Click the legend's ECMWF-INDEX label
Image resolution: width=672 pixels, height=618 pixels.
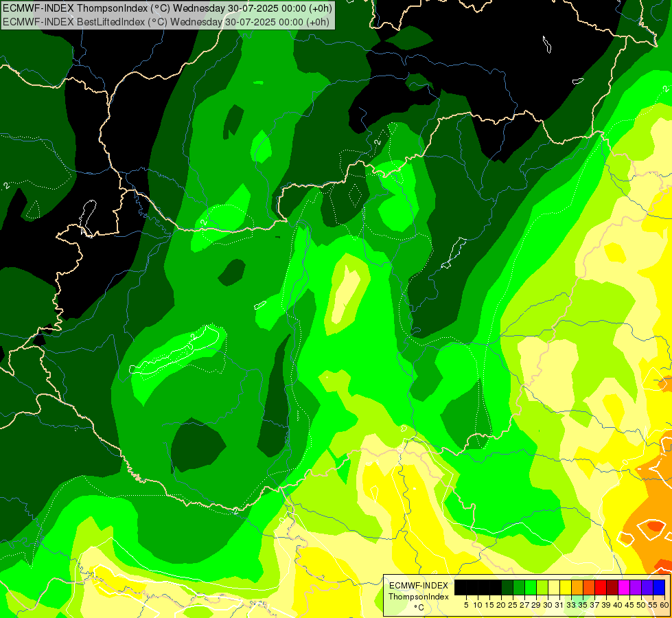tap(419, 586)
